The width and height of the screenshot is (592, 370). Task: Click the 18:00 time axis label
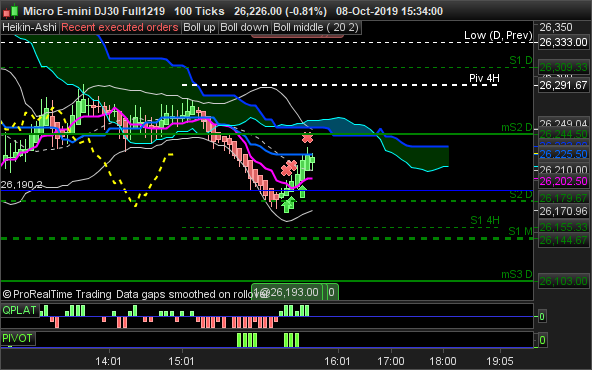click(x=443, y=361)
